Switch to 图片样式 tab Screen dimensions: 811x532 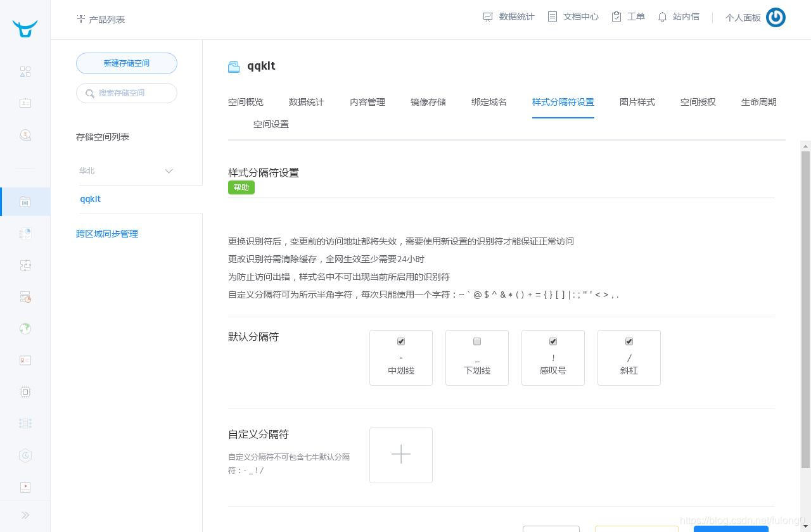637,102
